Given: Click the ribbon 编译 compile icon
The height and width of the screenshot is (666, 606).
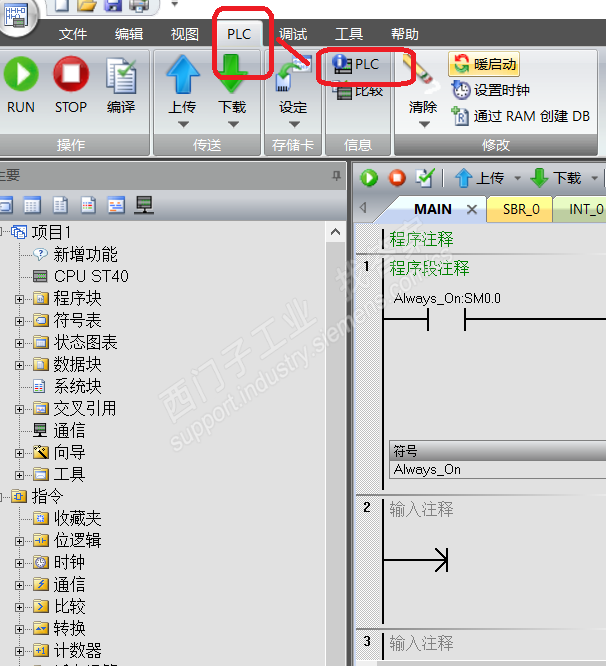Looking at the screenshot, I should tap(121, 76).
